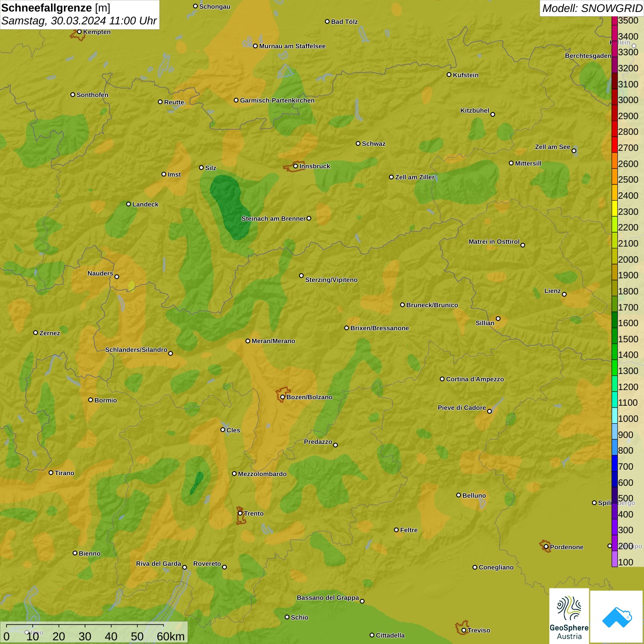The image size is (644, 644).
Task: Click the blue cloud arrow logo
Action: click(x=617, y=617)
